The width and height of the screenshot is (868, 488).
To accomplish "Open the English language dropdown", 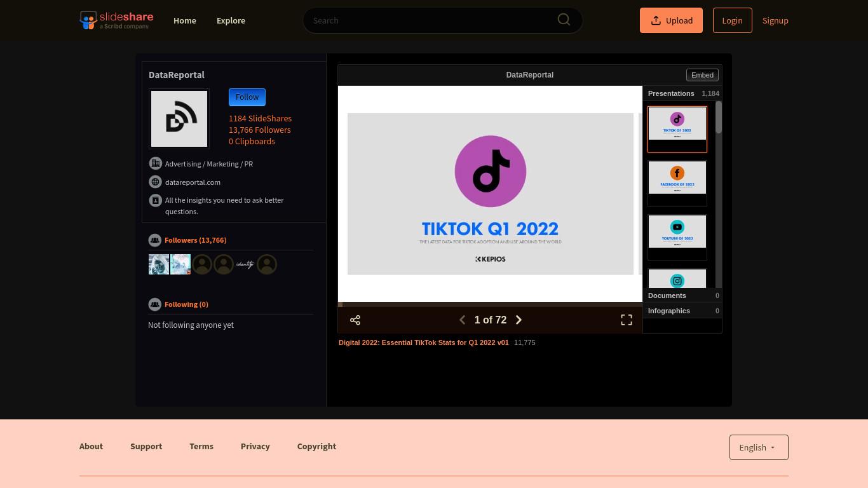I will coord(759,447).
